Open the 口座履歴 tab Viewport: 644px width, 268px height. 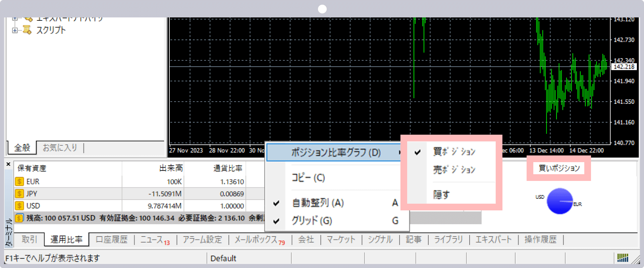[x=112, y=240]
